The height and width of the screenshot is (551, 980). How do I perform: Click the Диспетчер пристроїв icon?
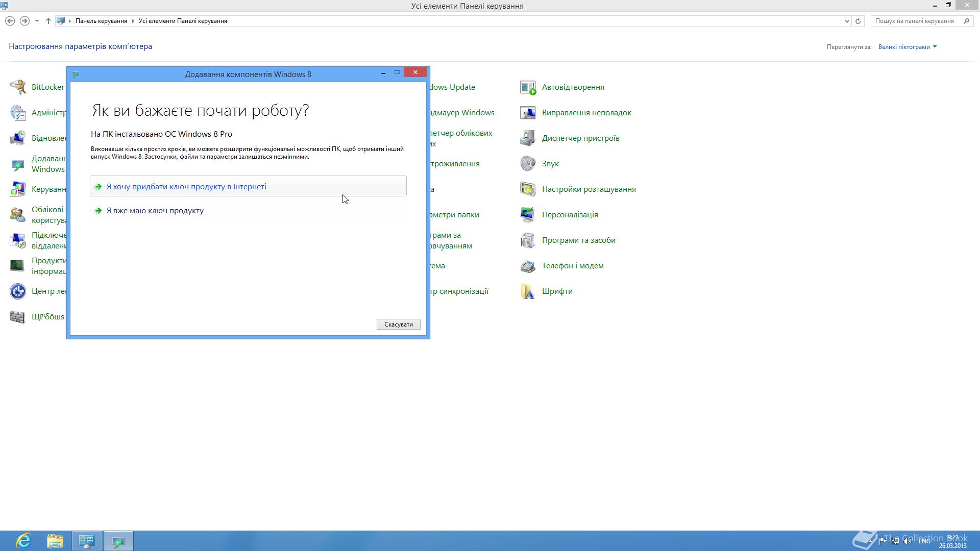[x=528, y=138]
